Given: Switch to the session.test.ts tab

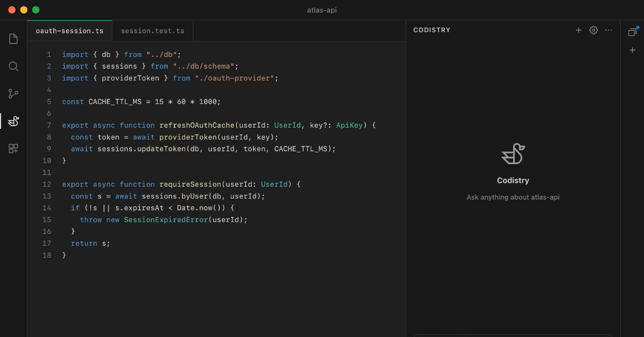Looking at the screenshot, I should coord(152,31).
